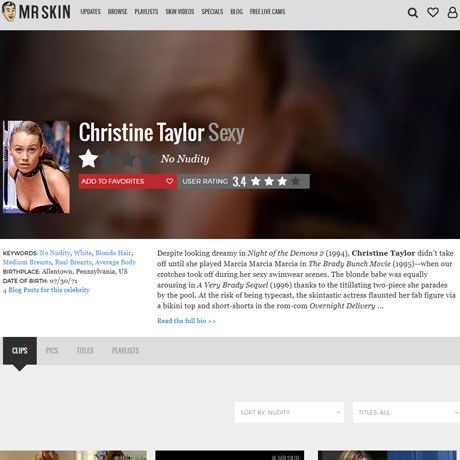Open Free Live Cams menu item
This screenshot has width=460, height=460.
[x=267, y=12]
